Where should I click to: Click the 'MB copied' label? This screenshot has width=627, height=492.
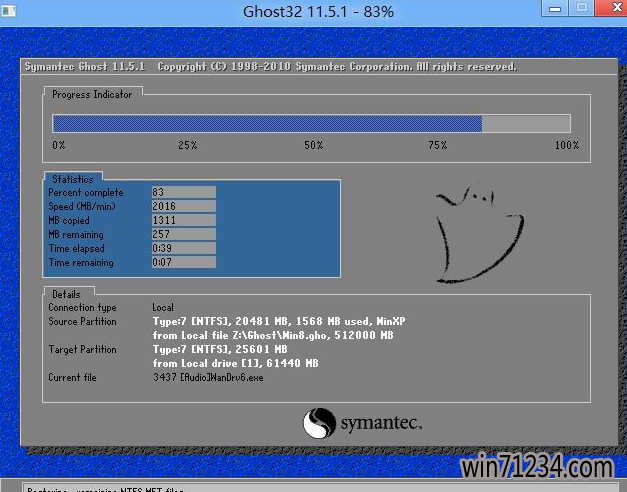(69, 220)
